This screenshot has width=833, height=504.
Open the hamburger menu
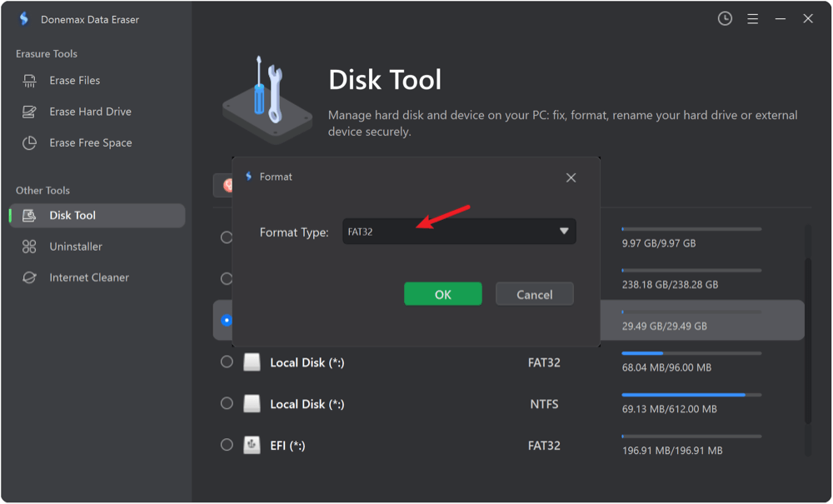[752, 18]
